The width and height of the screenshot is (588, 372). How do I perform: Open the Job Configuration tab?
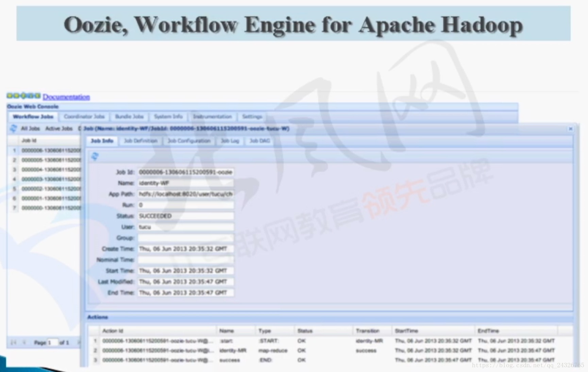189,141
